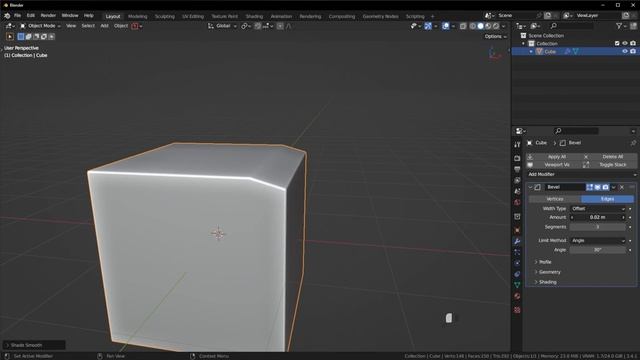Open the Modifier properties wrench tab

click(517, 242)
